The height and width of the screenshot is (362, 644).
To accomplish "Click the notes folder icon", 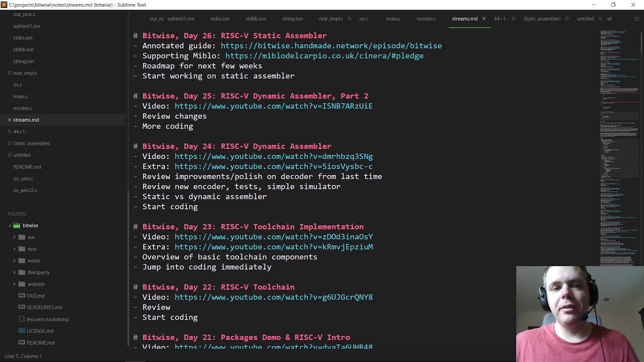I will pos(22,260).
